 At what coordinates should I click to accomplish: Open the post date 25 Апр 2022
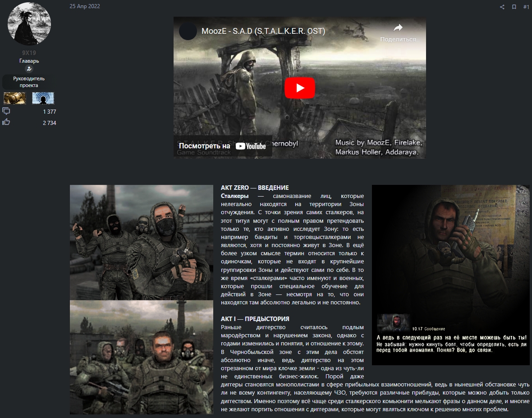85,6
